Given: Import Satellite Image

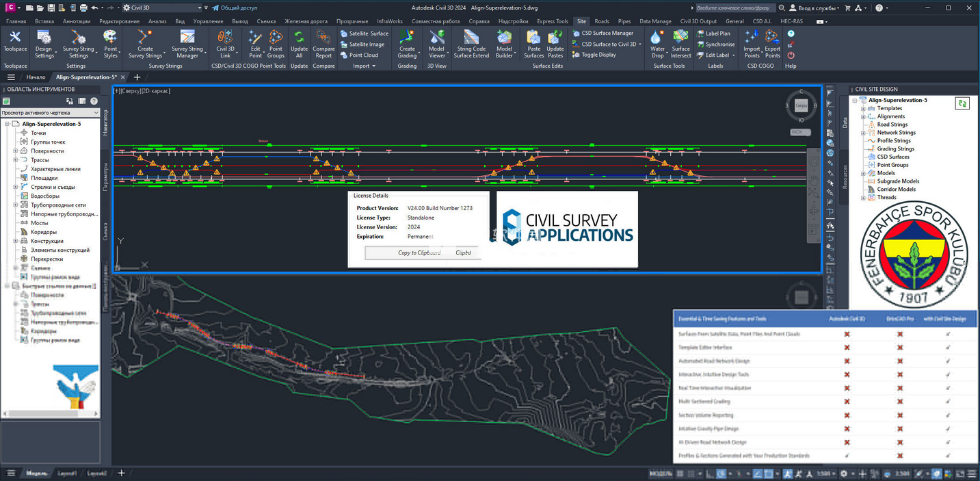Looking at the screenshot, I should tap(362, 44).
